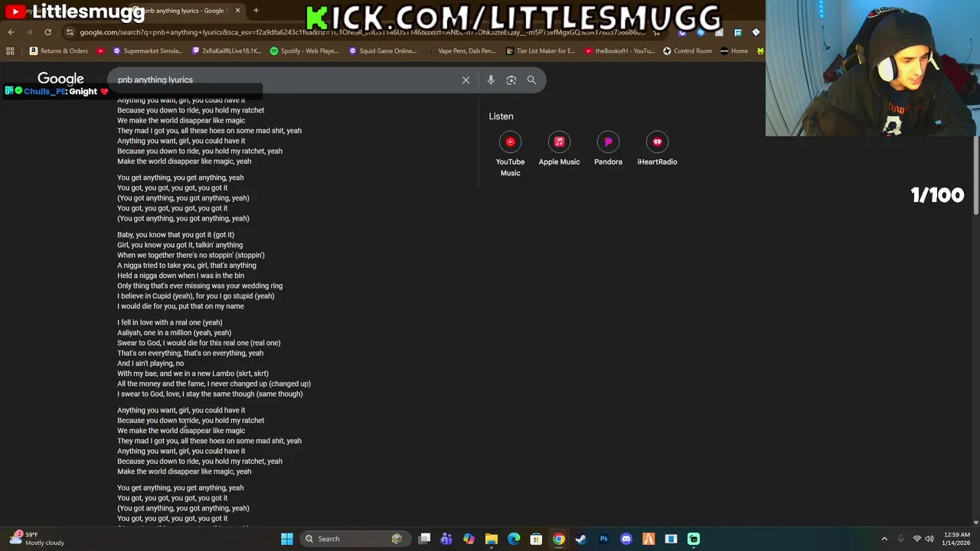Open Photoshop from the taskbar
This screenshot has height=551, width=980.
[x=603, y=539]
